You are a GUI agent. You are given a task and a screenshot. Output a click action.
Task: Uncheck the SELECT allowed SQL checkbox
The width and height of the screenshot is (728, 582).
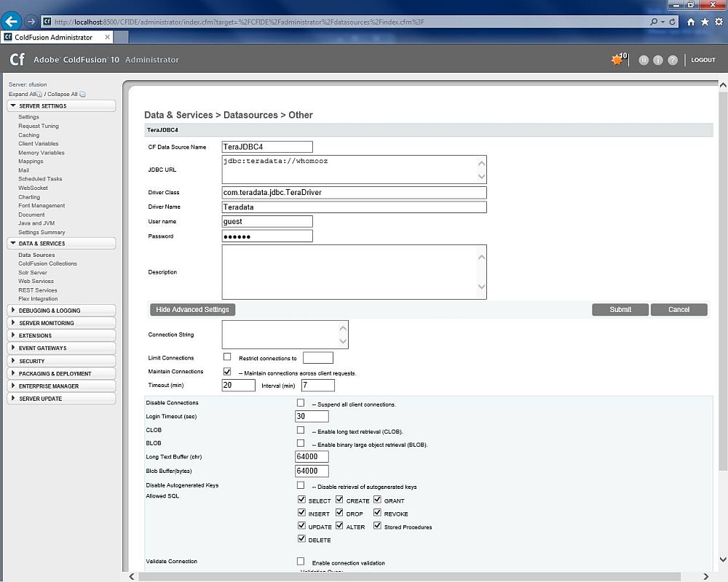click(x=302, y=499)
